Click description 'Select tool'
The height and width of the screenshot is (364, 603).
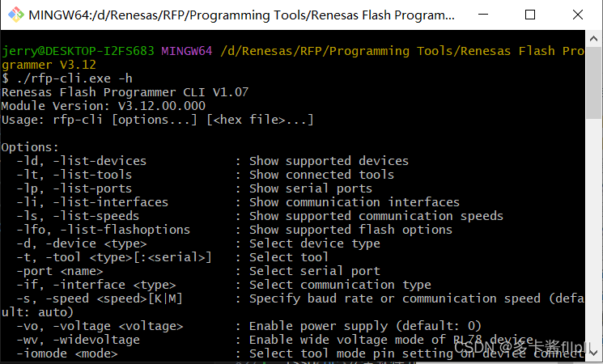pos(289,257)
